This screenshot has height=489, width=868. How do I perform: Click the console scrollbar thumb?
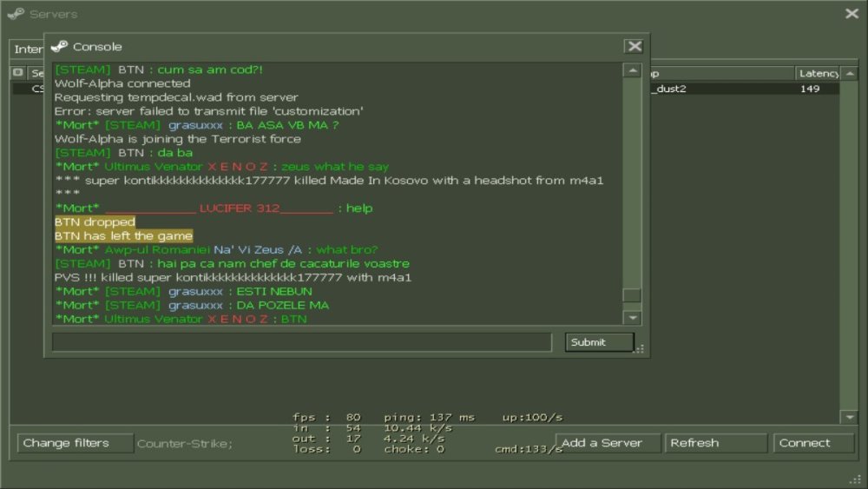632,295
